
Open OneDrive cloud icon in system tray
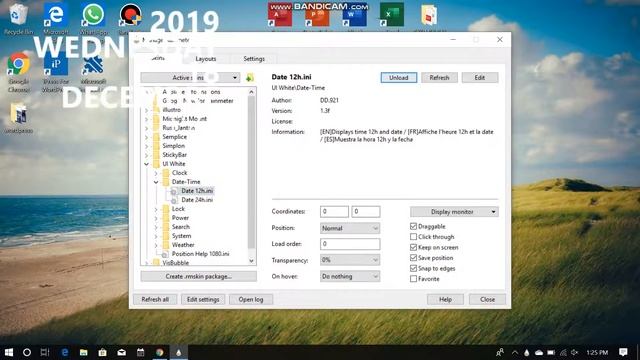coord(539,352)
